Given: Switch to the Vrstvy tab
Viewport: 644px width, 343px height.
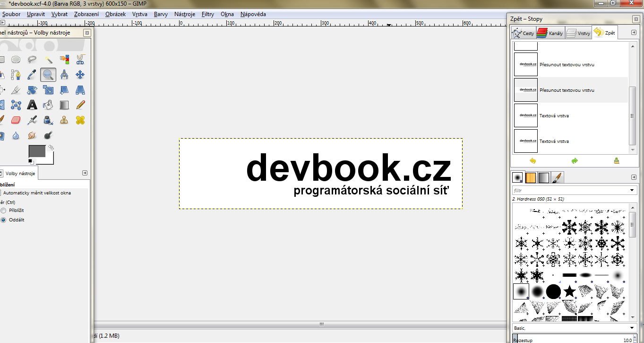Looking at the screenshot, I should (578, 33).
